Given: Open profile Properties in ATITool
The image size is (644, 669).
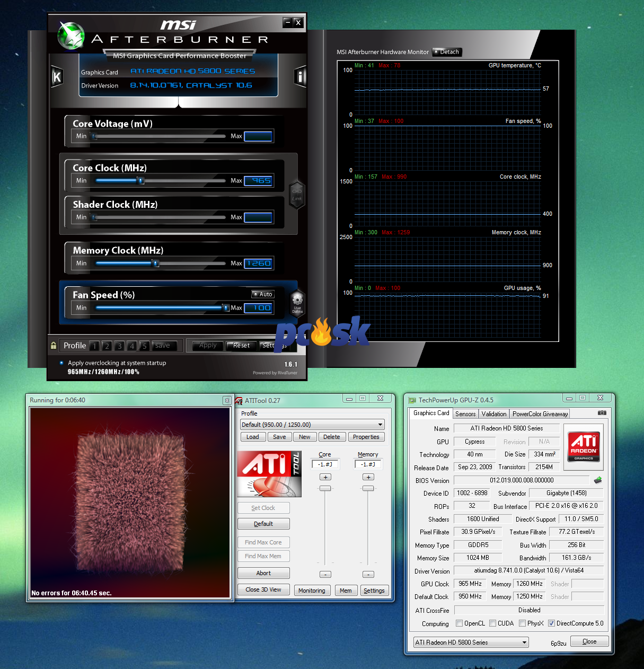Looking at the screenshot, I should tap(366, 437).
